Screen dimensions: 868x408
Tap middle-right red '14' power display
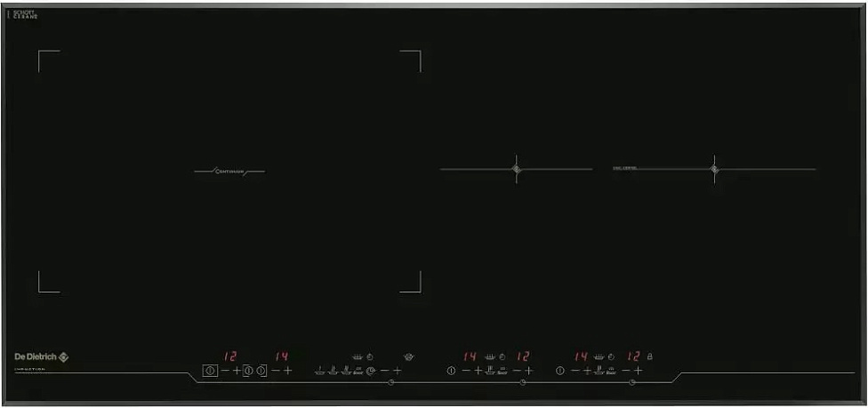coord(470,356)
